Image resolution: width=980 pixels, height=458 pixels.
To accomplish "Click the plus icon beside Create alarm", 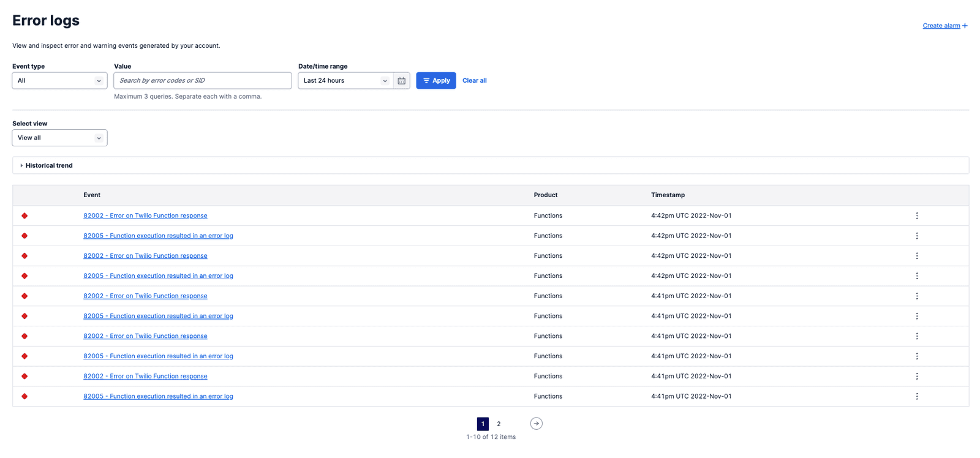I will pos(965,26).
